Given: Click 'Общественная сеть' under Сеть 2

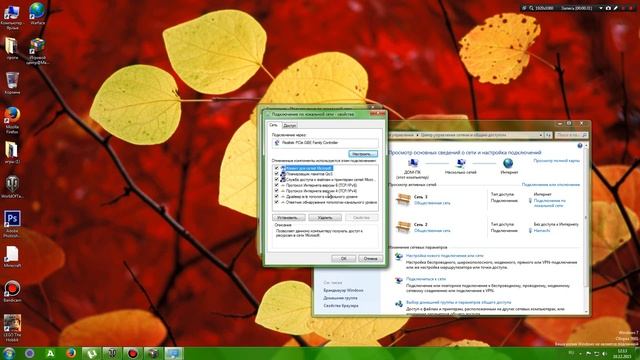Looking at the screenshot, I should click(x=432, y=231).
